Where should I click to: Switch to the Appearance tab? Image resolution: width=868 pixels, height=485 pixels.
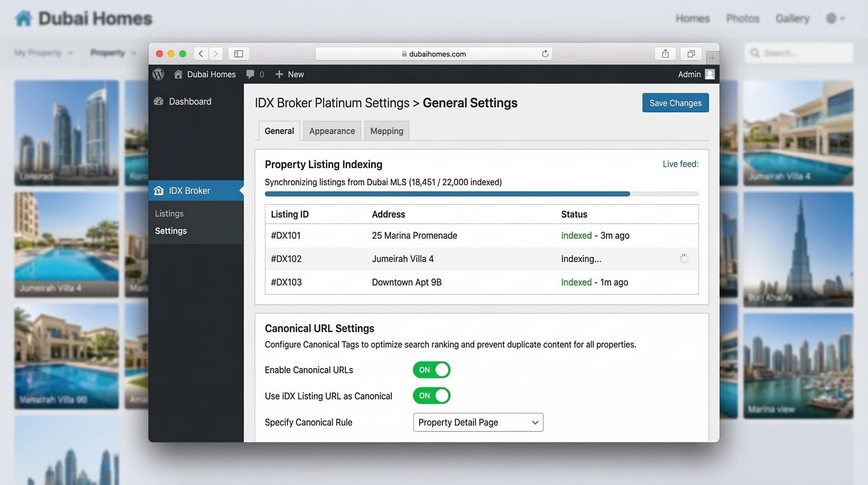point(332,131)
